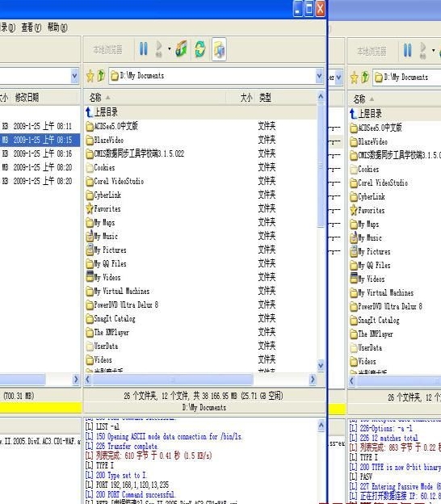Viewport: 441px width, 504px height.
Task: Click the transfer queue play icon in front window
Action: (x=159, y=49)
